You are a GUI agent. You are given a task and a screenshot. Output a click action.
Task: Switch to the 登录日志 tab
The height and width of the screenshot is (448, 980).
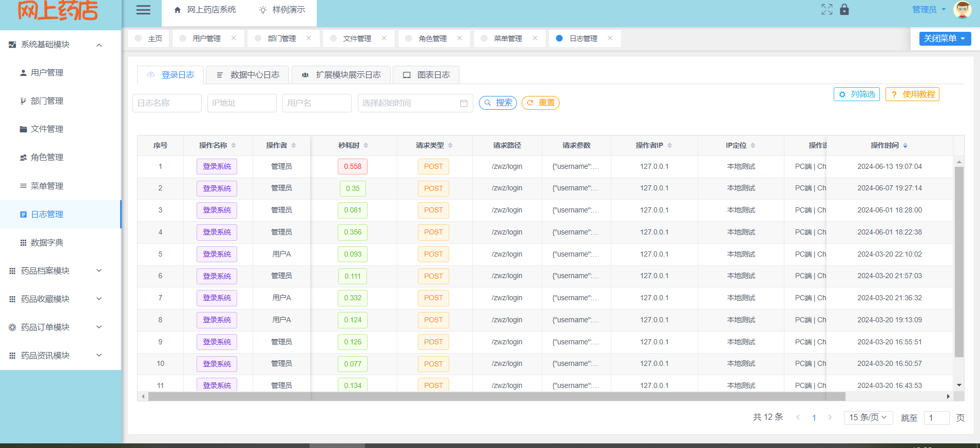pos(170,75)
